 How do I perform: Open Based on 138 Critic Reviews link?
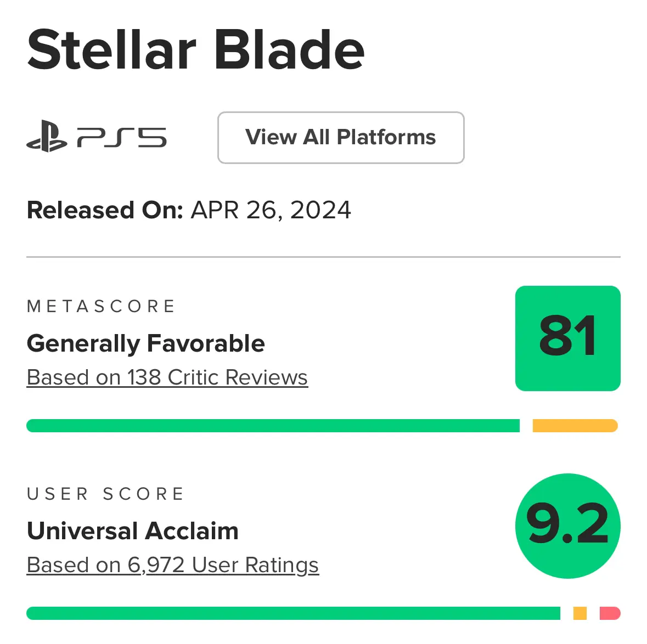tap(167, 377)
